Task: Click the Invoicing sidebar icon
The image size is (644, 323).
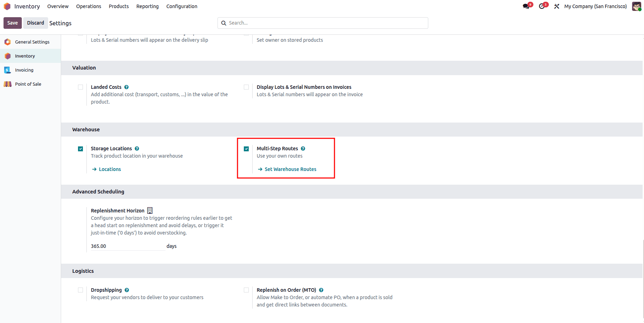Action: [x=7, y=70]
